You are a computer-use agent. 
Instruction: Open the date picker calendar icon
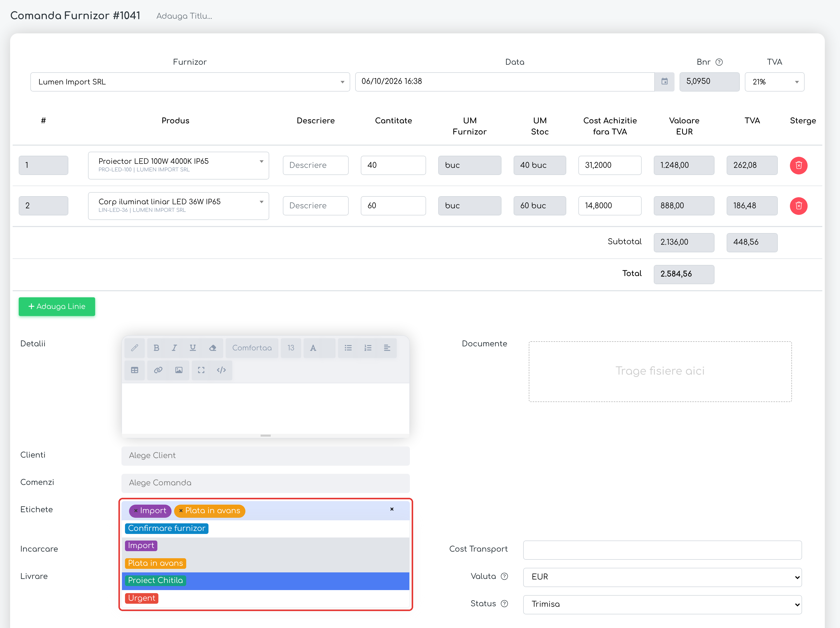point(665,82)
